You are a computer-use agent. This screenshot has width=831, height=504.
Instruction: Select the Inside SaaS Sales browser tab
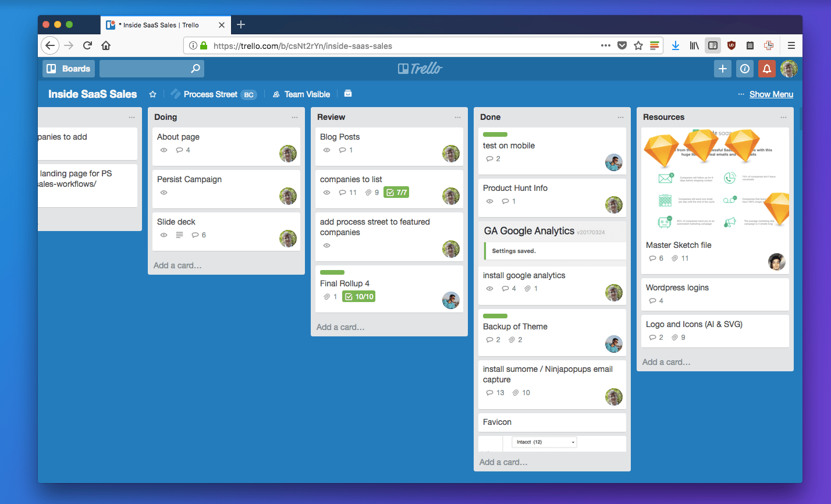[x=165, y=25]
